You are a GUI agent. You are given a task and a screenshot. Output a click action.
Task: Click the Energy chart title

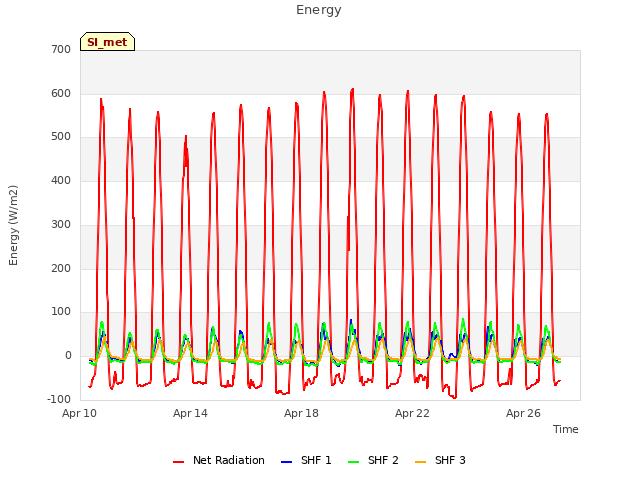319,10
